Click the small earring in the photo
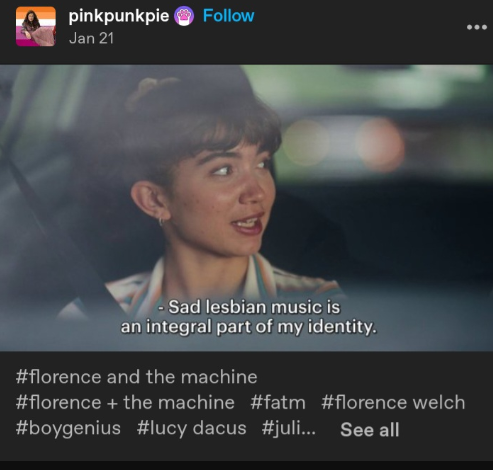This screenshot has width=493, height=470. point(161,221)
